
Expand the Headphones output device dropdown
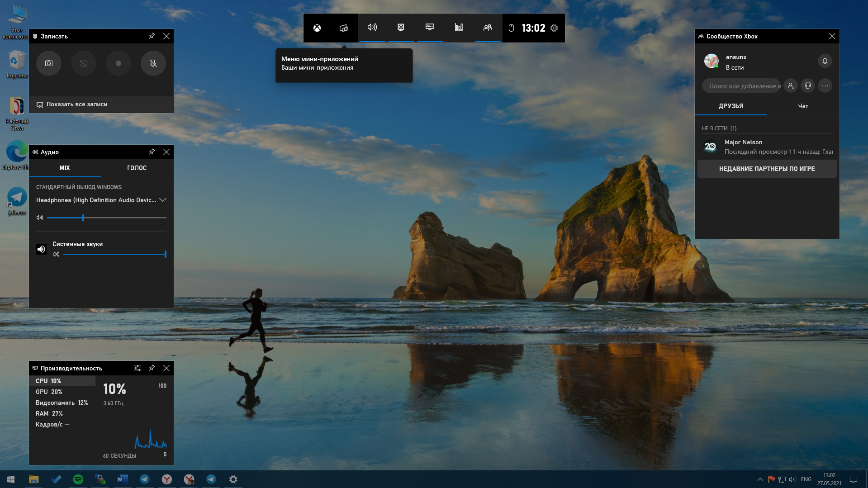tap(163, 200)
